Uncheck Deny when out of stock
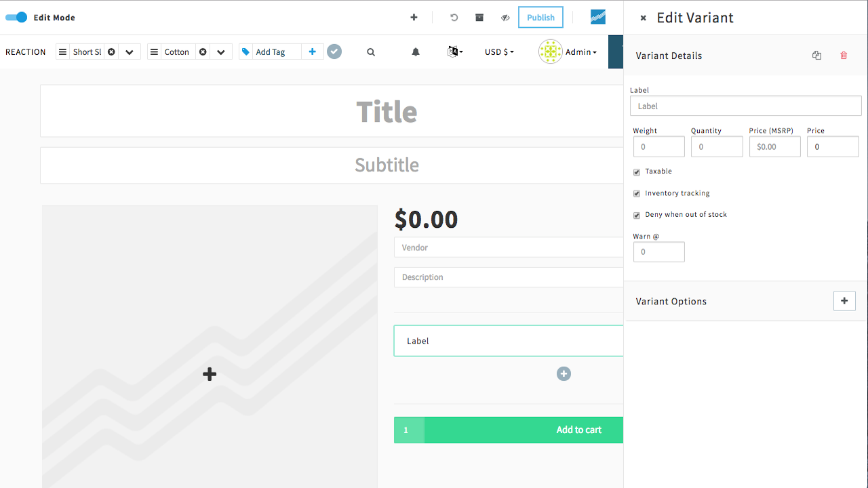The image size is (868, 488). tap(637, 216)
